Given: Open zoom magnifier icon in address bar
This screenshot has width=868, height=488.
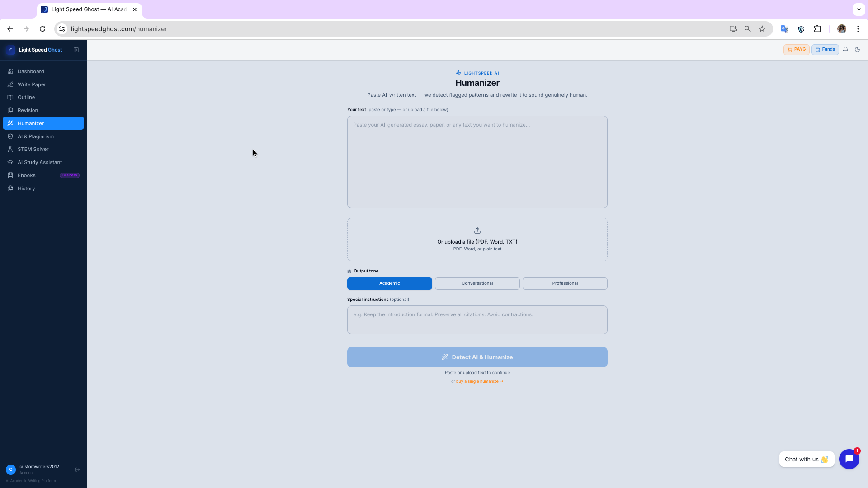Looking at the screenshot, I should click(747, 29).
